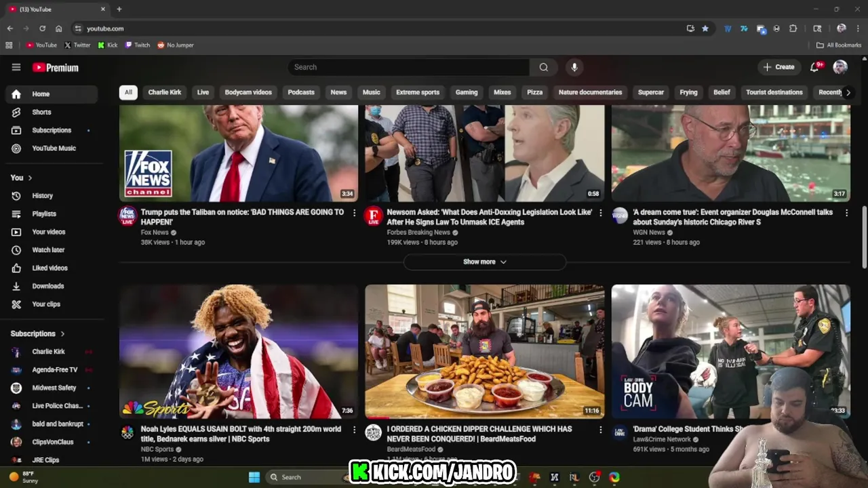
Task: Select the All filter chip
Action: [128, 92]
